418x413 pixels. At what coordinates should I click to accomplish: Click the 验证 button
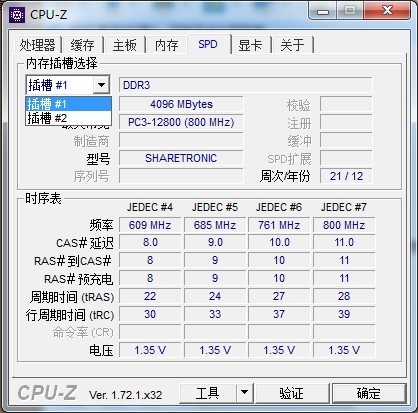(292, 393)
